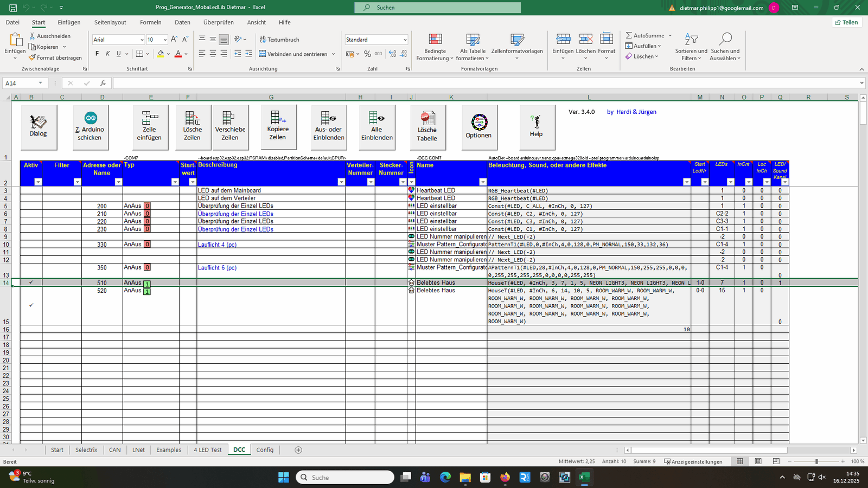The width and height of the screenshot is (868, 488).
Task: Send to Arduino via 'Z. Arduino schicken'
Action: [x=91, y=118]
